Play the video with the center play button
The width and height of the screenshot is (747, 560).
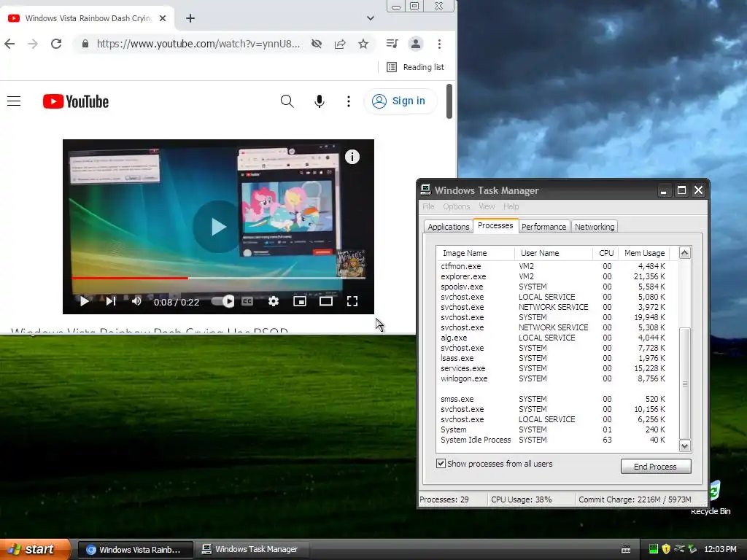218,227
